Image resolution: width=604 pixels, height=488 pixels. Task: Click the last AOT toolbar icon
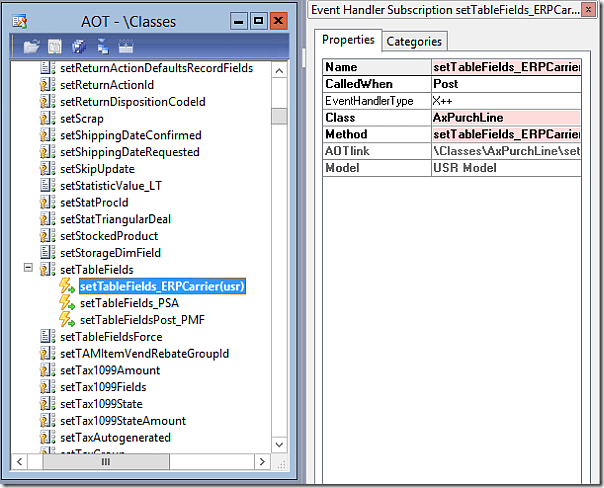[126, 46]
